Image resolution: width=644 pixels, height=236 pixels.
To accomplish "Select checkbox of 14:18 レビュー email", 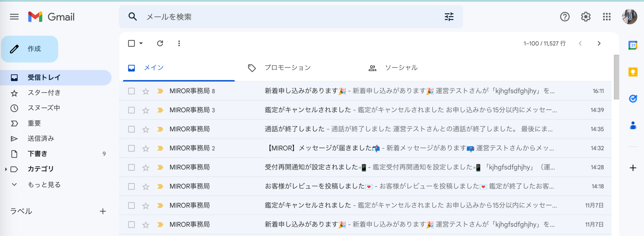I will (x=131, y=186).
